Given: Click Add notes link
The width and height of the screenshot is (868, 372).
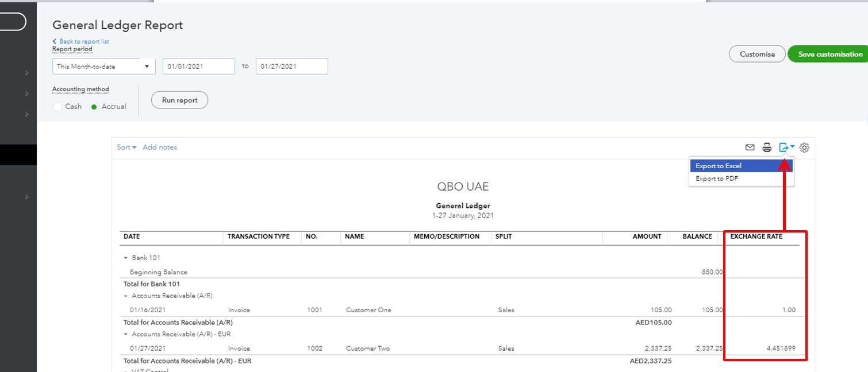Looking at the screenshot, I should coord(160,148).
